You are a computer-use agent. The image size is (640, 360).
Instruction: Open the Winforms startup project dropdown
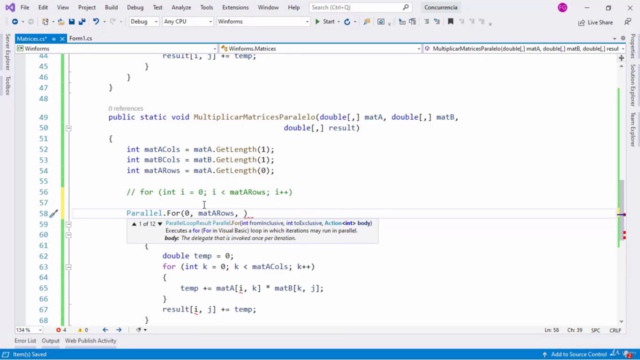(263, 22)
